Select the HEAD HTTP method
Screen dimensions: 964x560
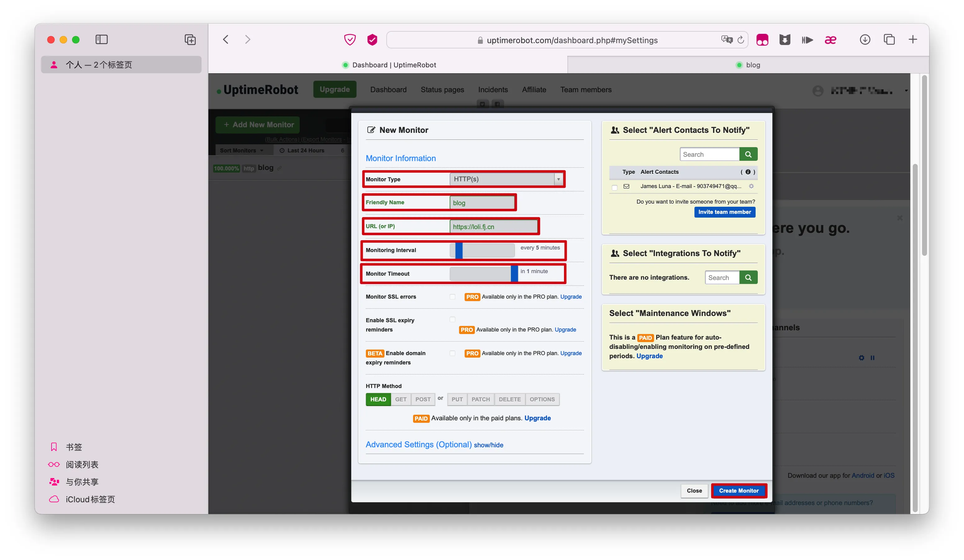(x=378, y=400)
